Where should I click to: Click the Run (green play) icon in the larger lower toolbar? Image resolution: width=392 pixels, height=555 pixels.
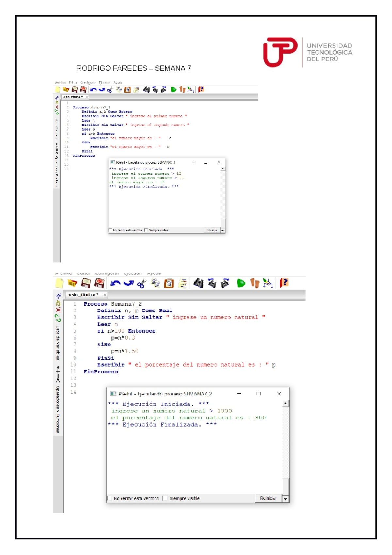pos(241,283)
